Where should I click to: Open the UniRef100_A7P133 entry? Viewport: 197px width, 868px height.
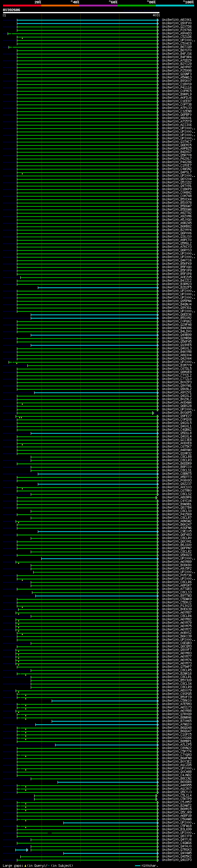pyautogui.click(x=176, y=108)
